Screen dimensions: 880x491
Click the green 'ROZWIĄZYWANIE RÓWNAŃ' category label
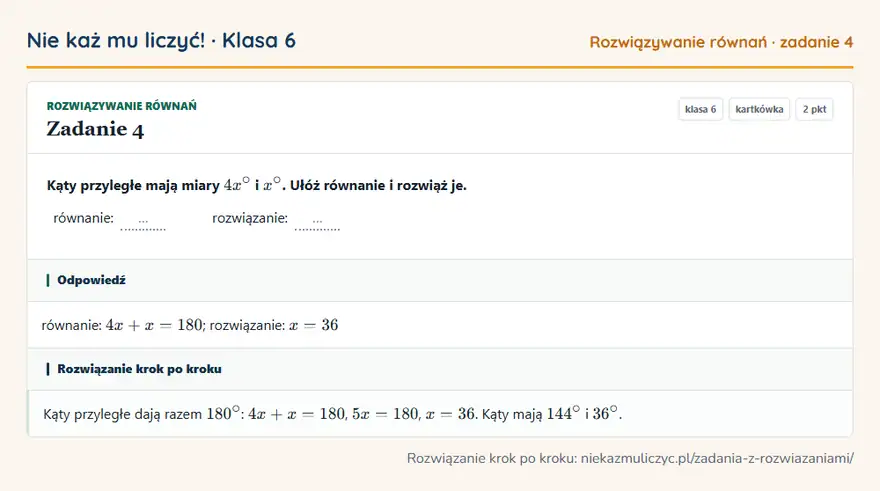pyautogui.click(x=121, y=106)
